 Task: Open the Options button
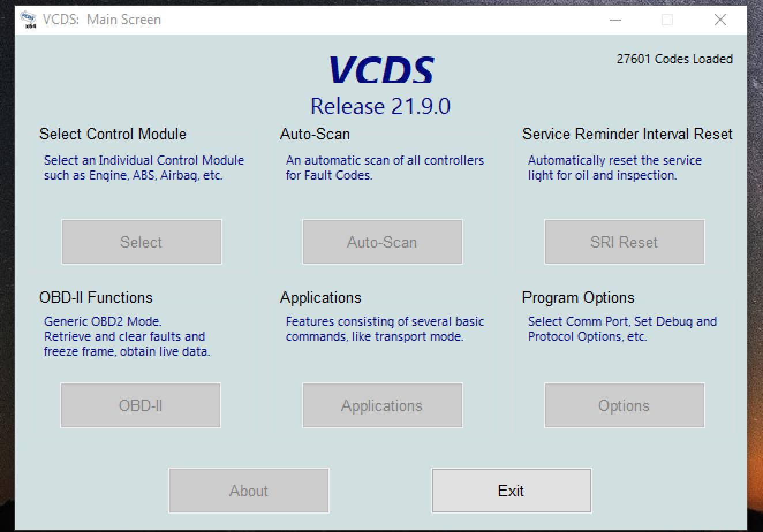point(624,405)
